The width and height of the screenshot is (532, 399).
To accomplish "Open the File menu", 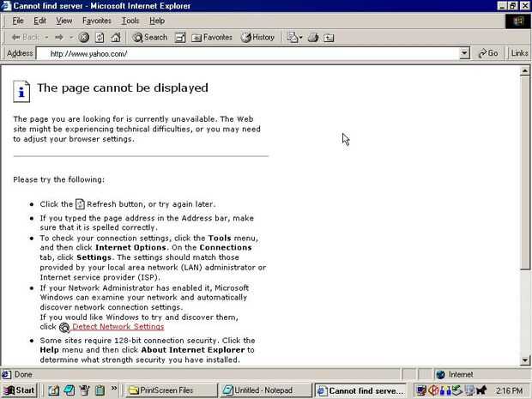I will 18,21.
